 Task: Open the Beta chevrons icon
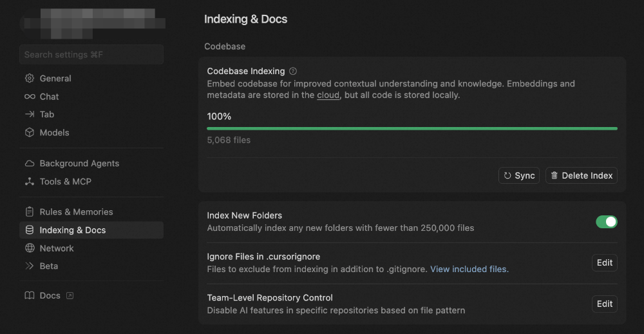coord(30,266)
